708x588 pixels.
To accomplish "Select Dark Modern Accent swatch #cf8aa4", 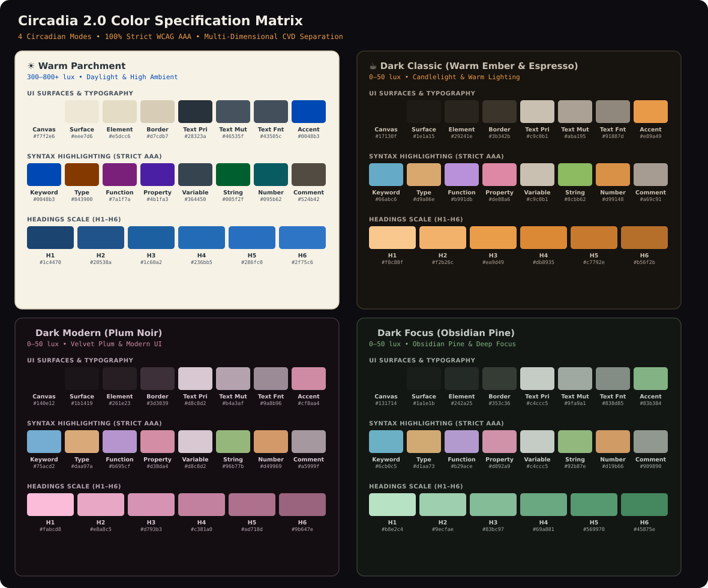I will click(308, 379).
